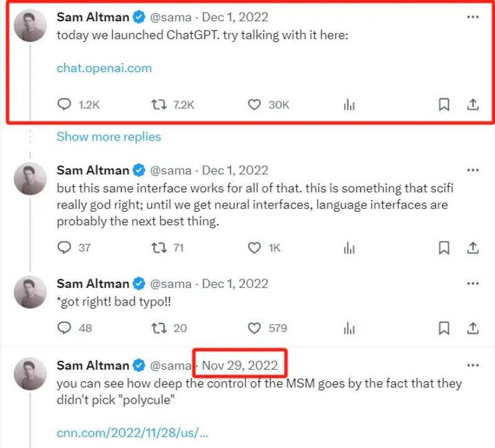Open the @sama handle on polycule tweet
The width and height of the screenshot is (495, 448).
(171, 365)
